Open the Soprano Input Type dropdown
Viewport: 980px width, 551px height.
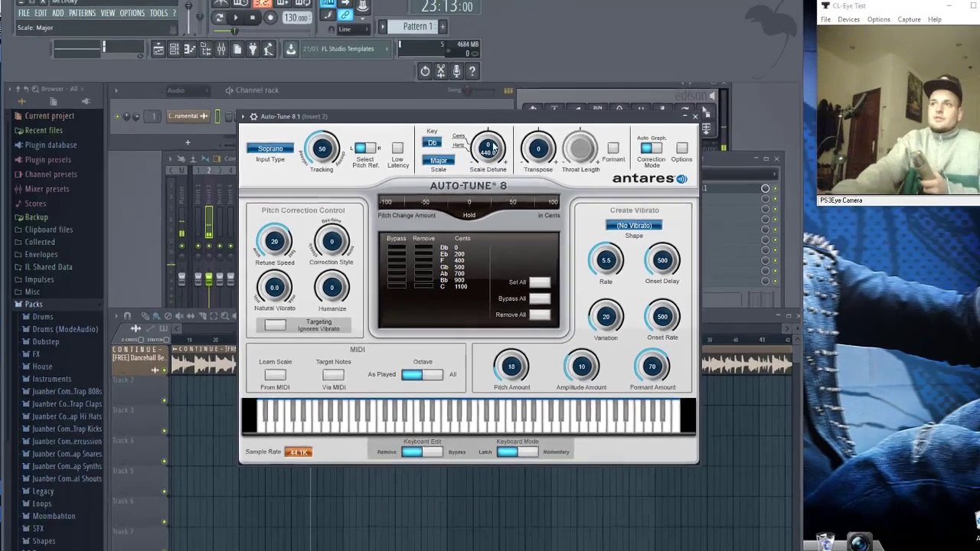click(270, 148)
